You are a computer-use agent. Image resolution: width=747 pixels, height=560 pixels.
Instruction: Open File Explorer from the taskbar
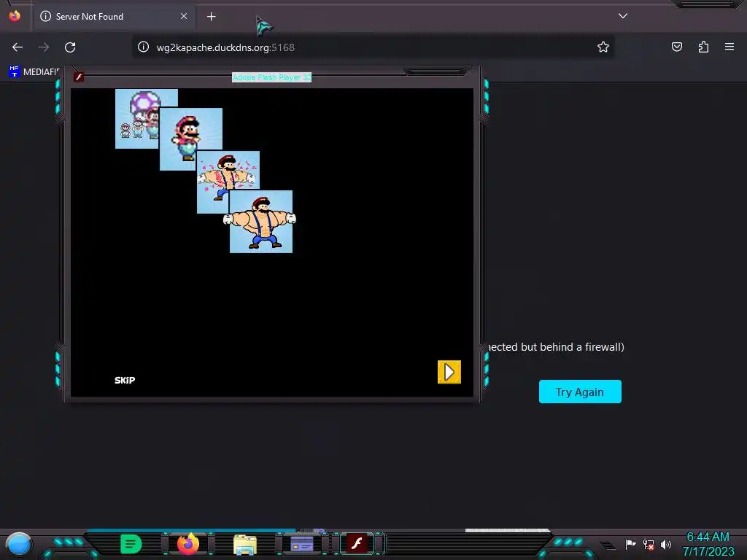[245, 544]
